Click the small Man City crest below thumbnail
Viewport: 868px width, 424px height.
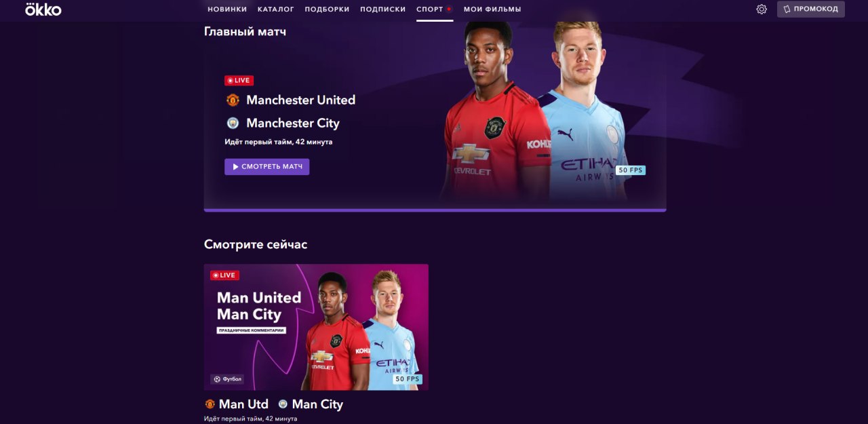pyautogui.click(x=283, y=404)
